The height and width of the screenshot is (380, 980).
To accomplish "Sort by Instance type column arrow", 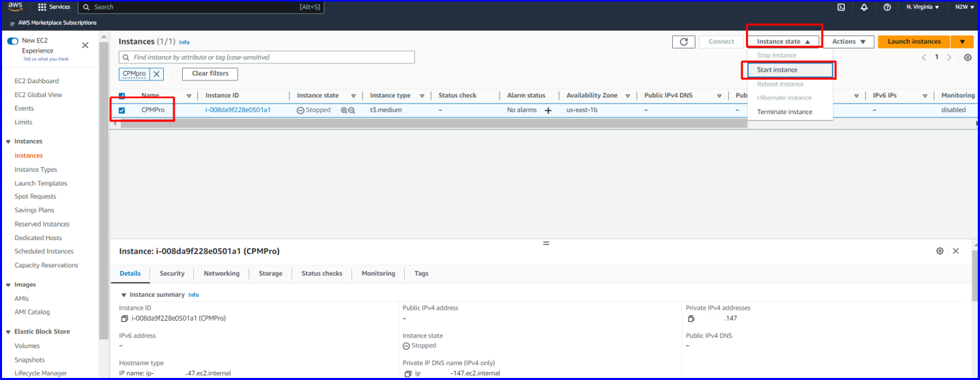I will (x=422, y=96).
